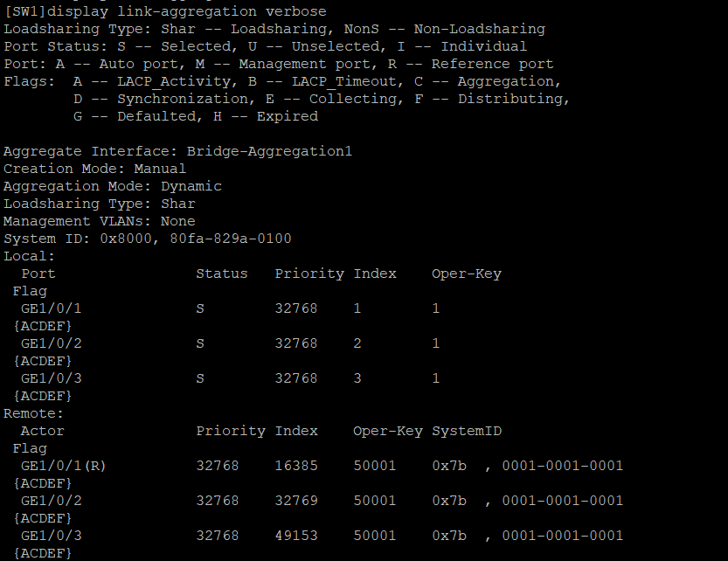
Task: Click local port 'GE1/0/3' with status S
Action: point(51,378)
